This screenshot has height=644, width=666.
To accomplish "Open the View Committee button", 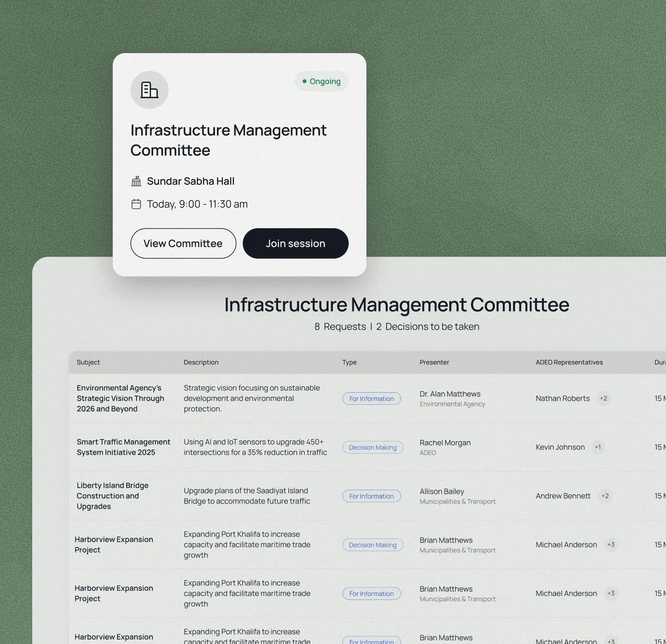I will pos(183,243).
